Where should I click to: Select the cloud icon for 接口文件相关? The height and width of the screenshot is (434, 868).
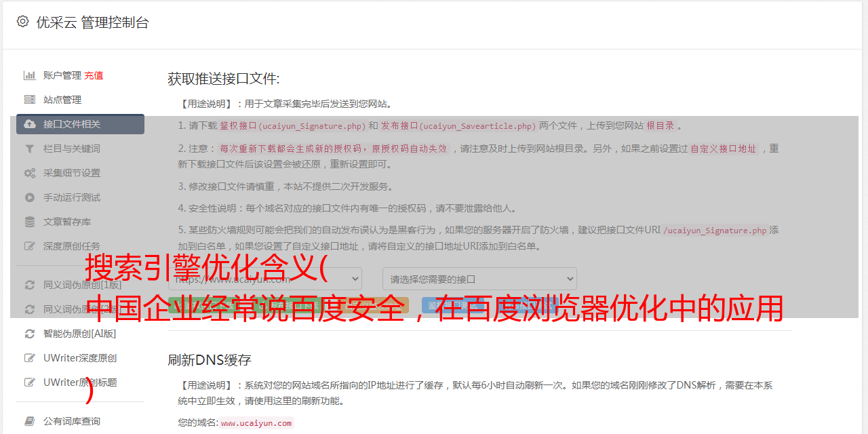tap(30, 124)
